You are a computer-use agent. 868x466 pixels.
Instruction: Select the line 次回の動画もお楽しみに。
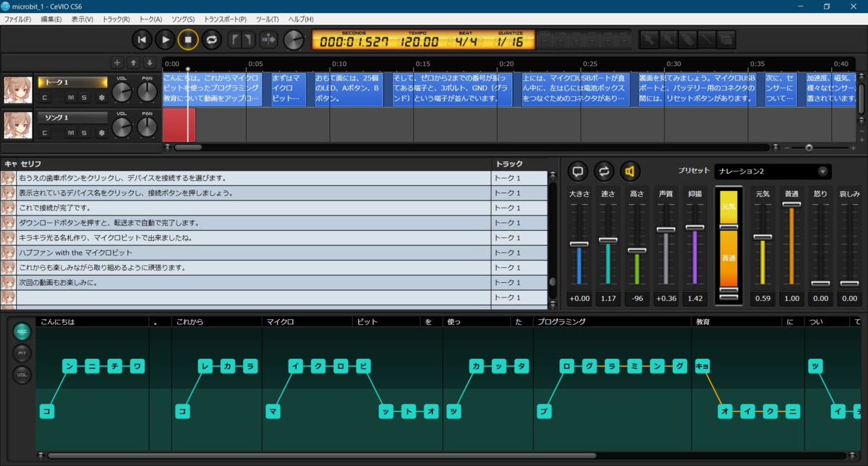(x=254, y=282)
